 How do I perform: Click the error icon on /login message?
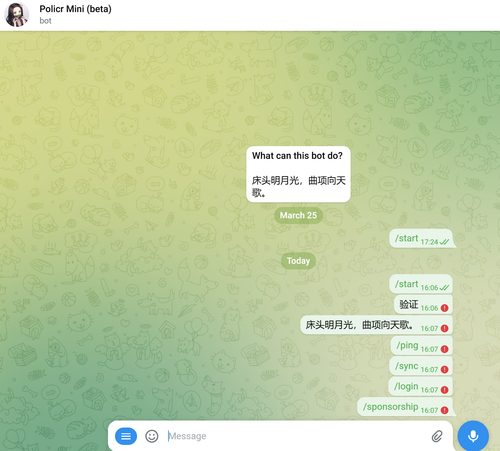pos(444,390)
